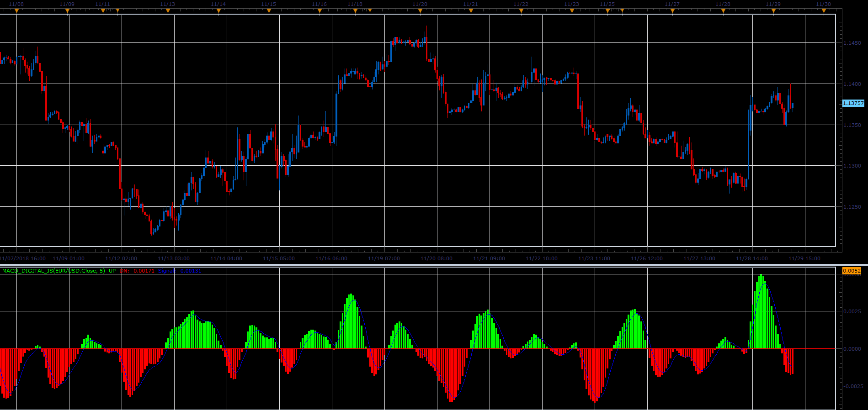
Task: Click the orange marker below 11/27
Action: 672,11
